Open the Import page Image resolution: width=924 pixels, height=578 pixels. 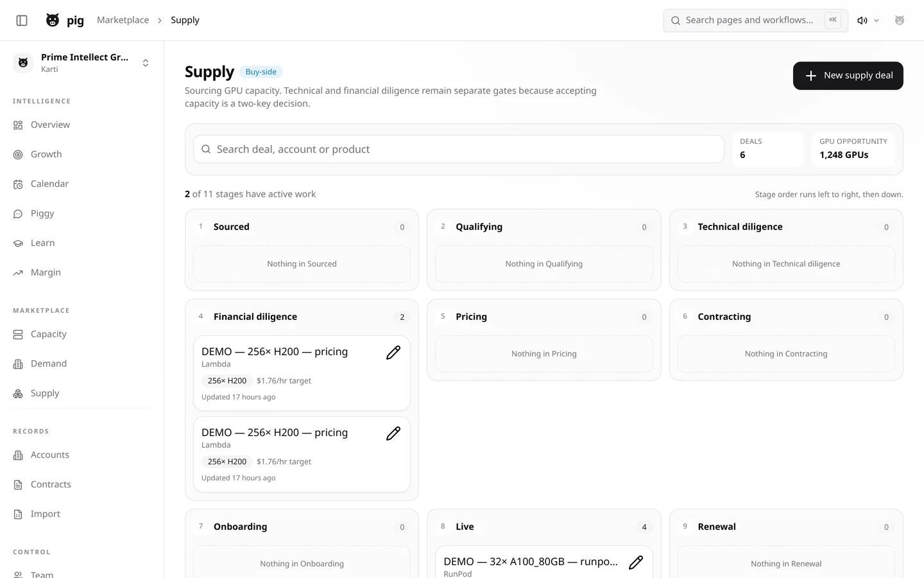coord(81,514)
